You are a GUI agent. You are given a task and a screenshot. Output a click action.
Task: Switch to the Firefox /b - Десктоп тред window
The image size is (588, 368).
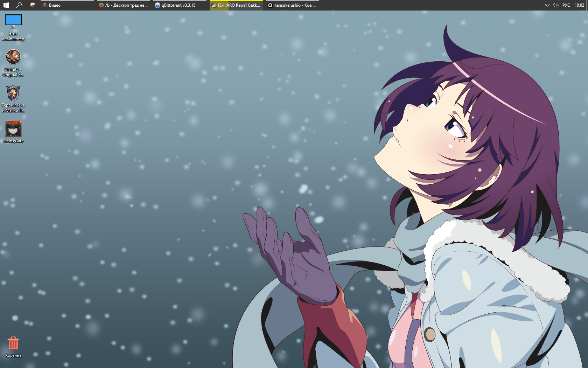(x=124, y=5)
